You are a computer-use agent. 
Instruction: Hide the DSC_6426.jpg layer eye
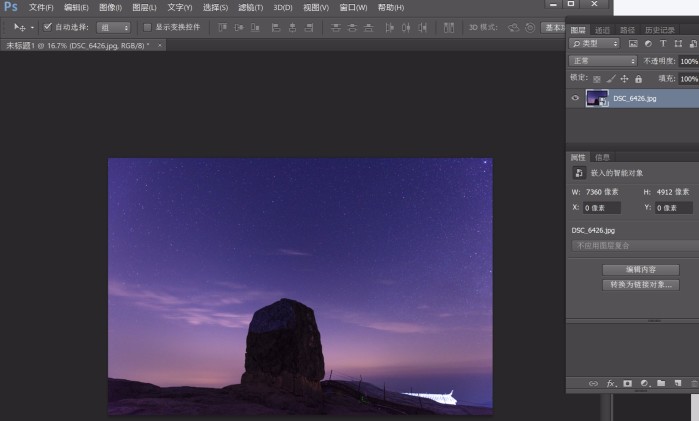tap(575, 98)
